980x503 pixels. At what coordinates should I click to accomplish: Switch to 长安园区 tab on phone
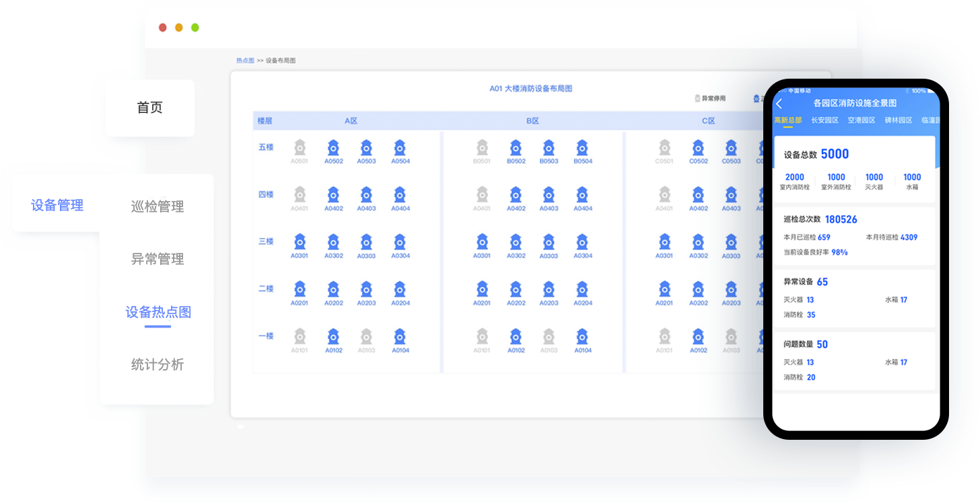point(825,120)
